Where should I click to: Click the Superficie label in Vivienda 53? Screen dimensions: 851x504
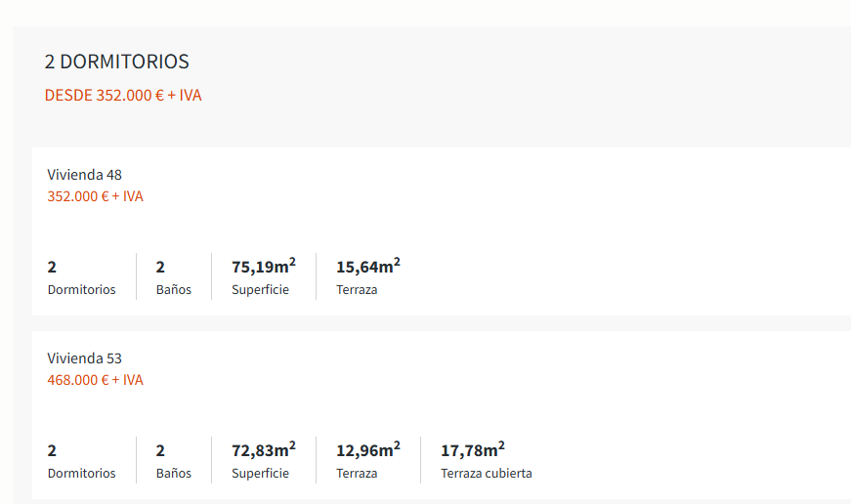[261, 474]
